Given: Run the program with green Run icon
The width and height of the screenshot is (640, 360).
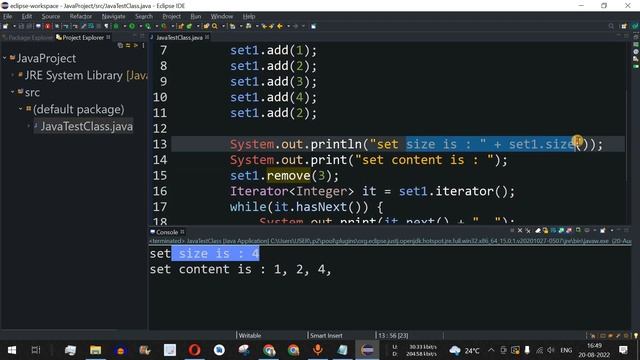Looking at the screenshot, I should (x=132, y=26).
